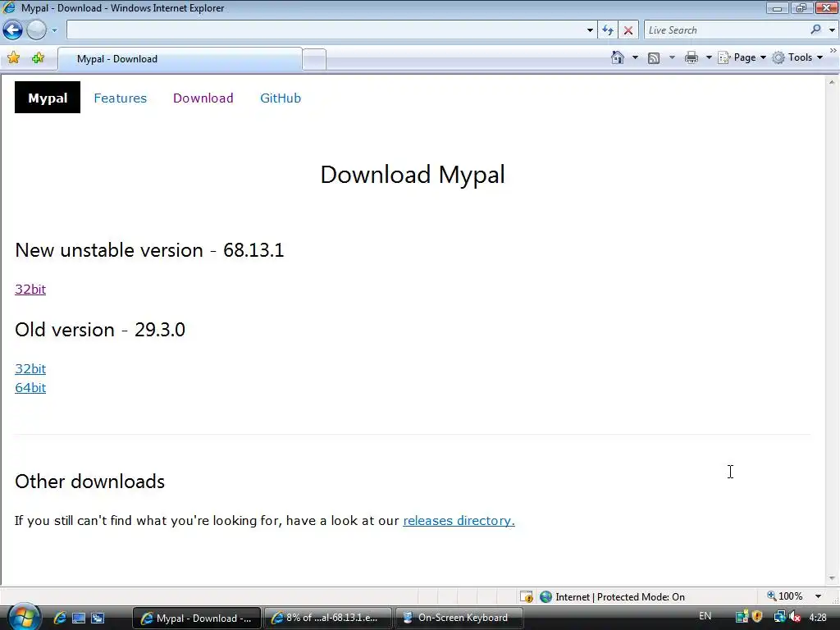Open the 8% download progress taskbar button
Screen dimensions: 840x630
pos(326,619)
